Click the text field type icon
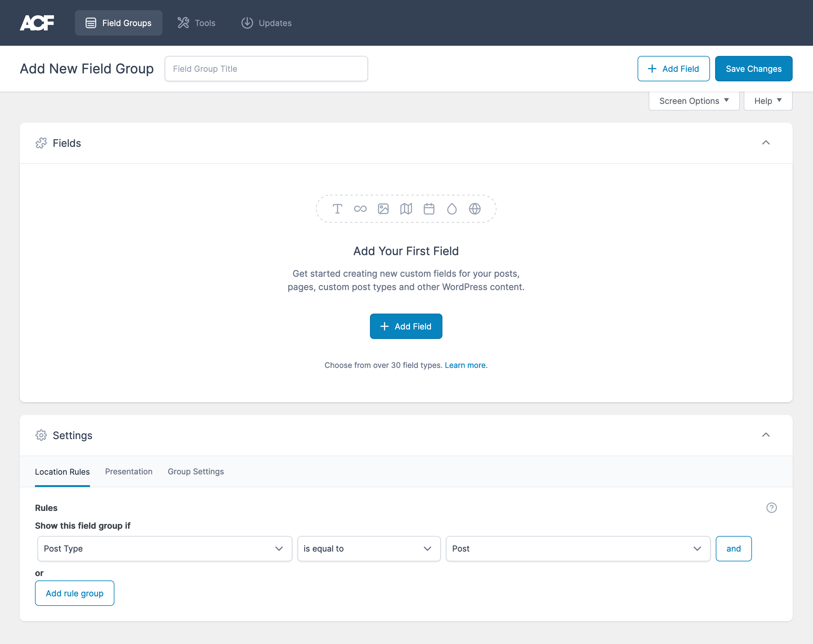The height and width of the screenshot is (644, 813). pyautogui.click(x=337, y=209)
